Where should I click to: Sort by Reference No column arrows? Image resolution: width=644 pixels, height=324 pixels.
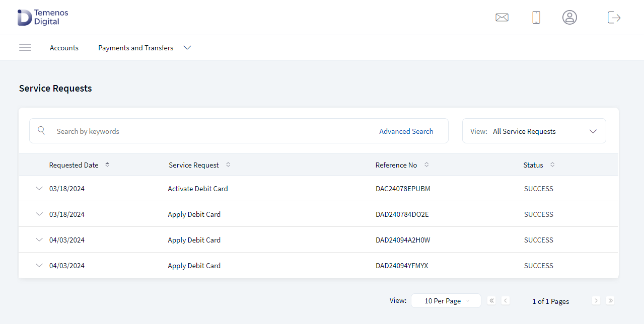[x=426, y=165]
